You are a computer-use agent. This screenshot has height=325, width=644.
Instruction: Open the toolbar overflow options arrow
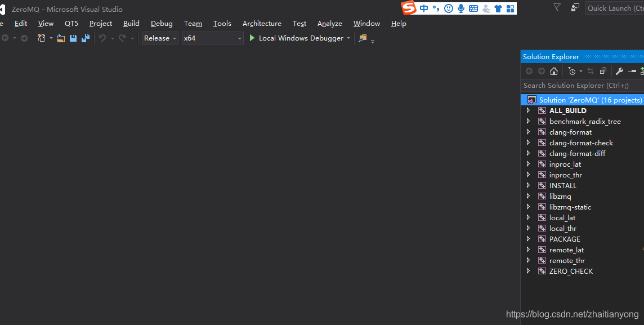(373, 41)
